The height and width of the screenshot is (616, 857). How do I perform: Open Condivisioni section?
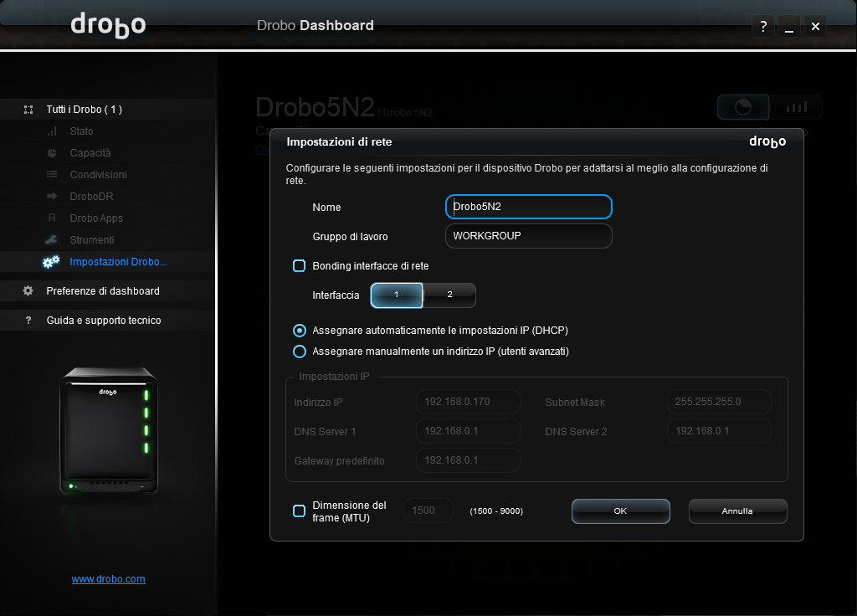click(x=99, y=175)
